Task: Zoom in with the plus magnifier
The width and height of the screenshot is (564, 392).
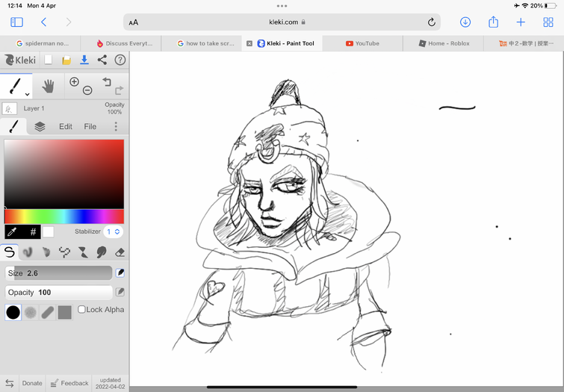Action: tap(74, 82)
